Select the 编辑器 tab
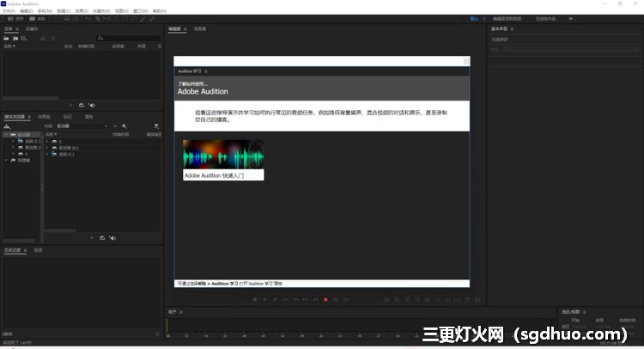Image resolution: width=644 pixels, height=349 pixels. 174,28
